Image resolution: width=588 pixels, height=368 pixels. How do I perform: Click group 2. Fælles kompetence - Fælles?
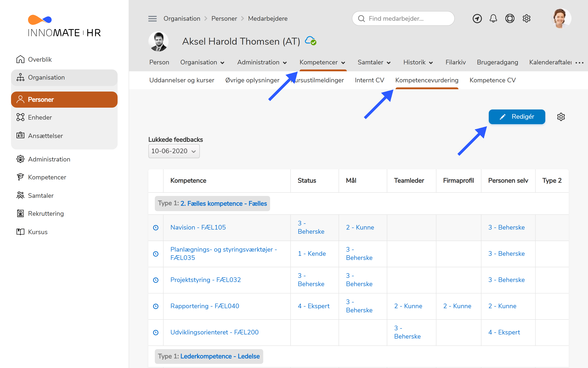[x=223, y=204]
